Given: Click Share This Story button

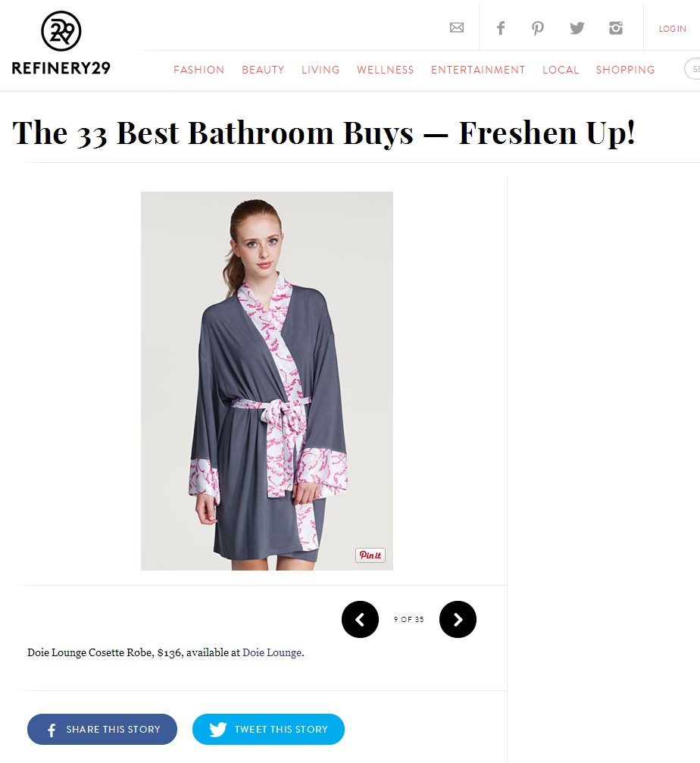Looking at the screenshot, I should 102,729.
